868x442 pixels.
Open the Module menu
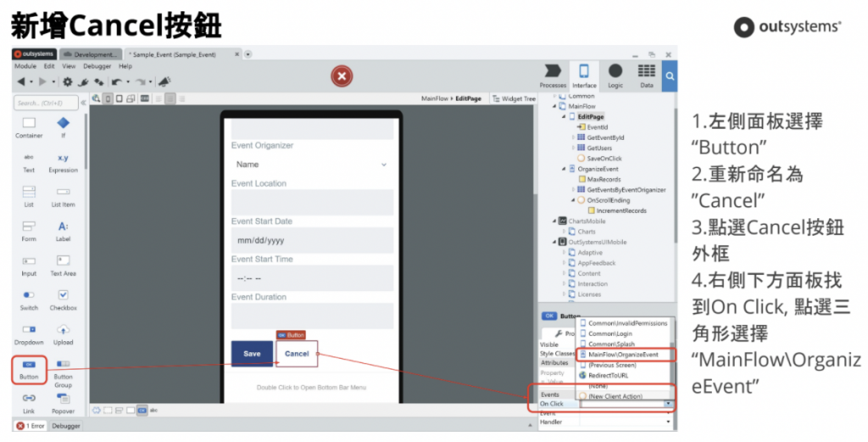coord(25,66)
